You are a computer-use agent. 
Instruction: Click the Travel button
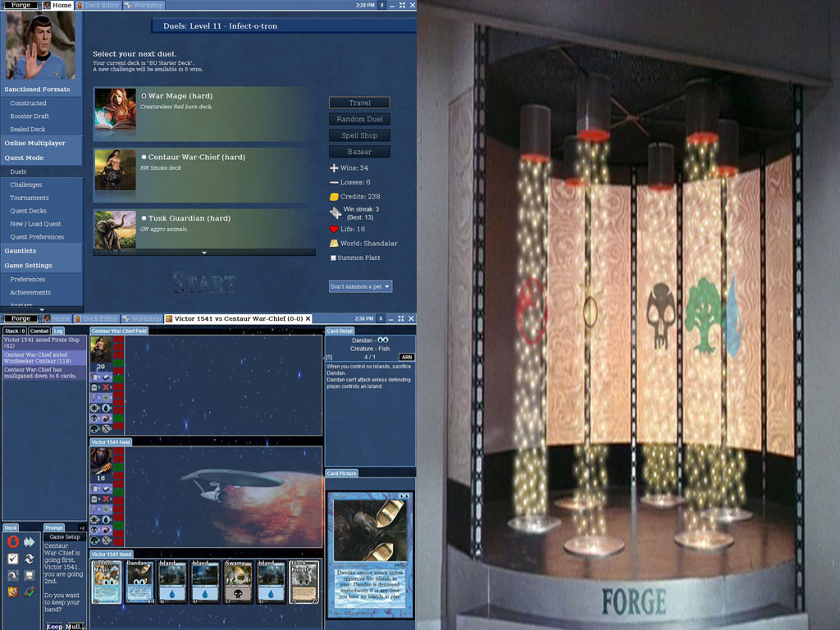(x=359, y=103)
